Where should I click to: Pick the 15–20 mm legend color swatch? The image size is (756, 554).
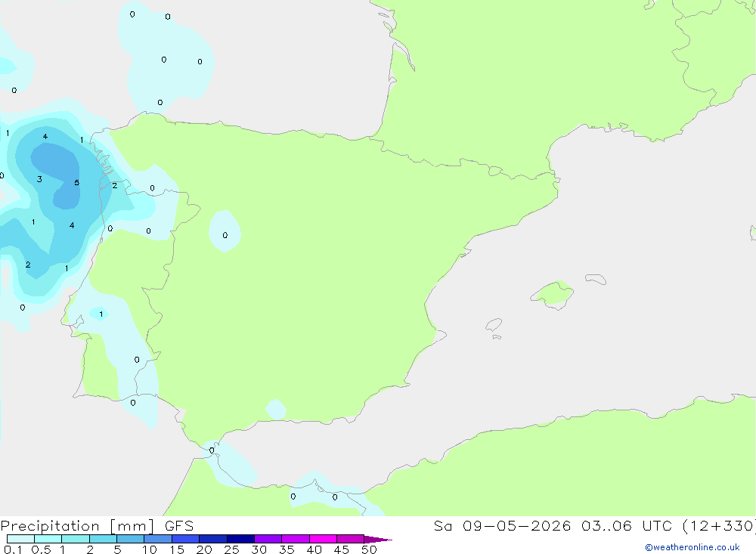pos(185,539)
